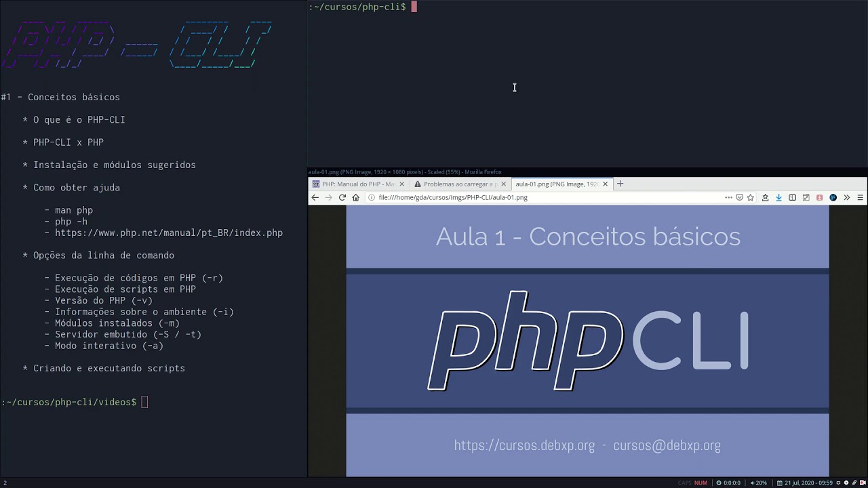Click 'Servidor embutido (-S / -t)' line
The height and width of the screenshot is (488, 868).
123,334
